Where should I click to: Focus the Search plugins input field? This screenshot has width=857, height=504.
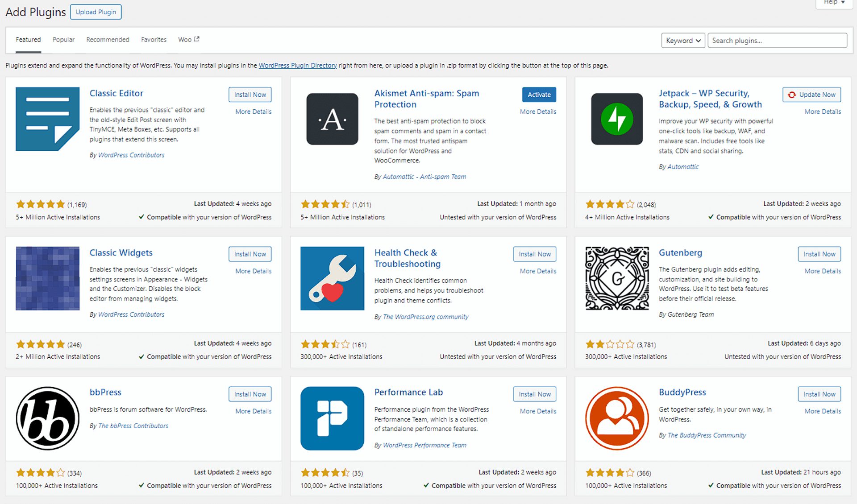coord(777,41)
